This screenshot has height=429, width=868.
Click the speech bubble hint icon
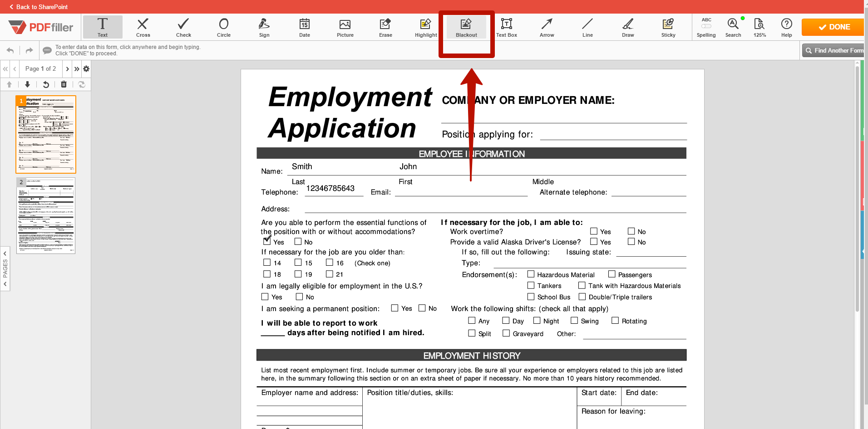(x=47, y=50)
